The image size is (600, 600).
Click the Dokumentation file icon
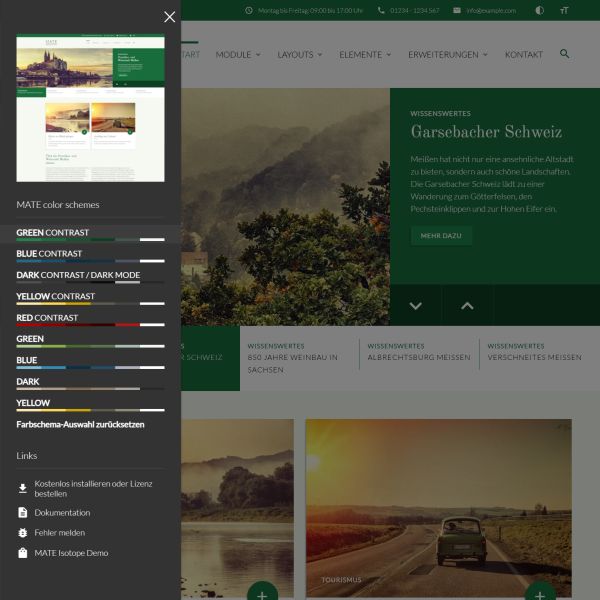[x=23, y=513]
